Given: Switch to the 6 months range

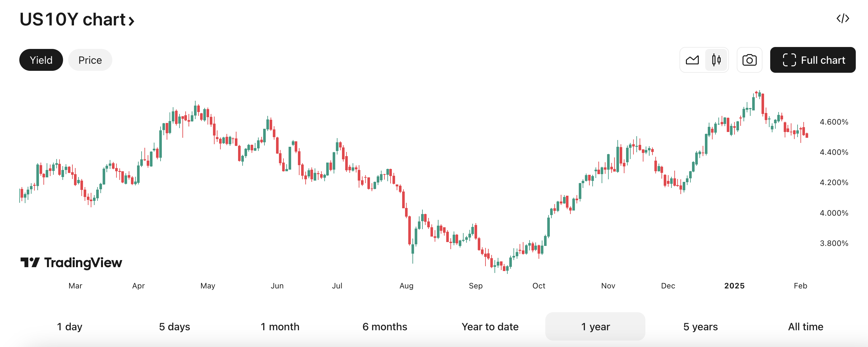Looking at the screenshot, I should [x=384, y=326].
